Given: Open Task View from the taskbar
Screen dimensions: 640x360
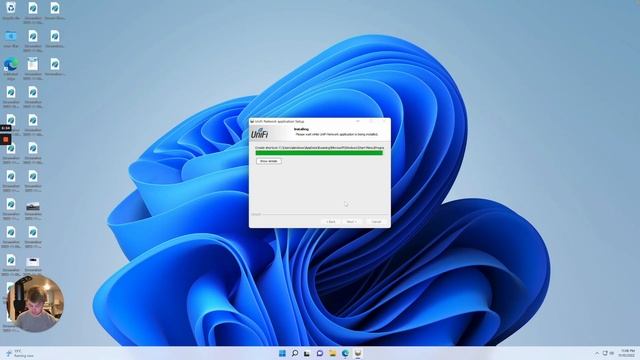Looking at the screenshot, I should tap(307, 353).
